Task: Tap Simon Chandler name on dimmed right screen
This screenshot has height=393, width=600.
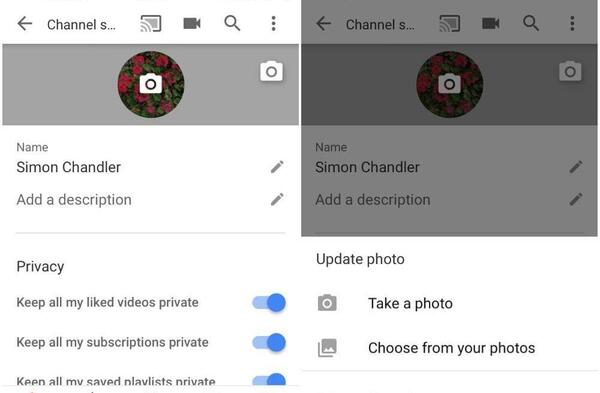Action: [367, 167]
